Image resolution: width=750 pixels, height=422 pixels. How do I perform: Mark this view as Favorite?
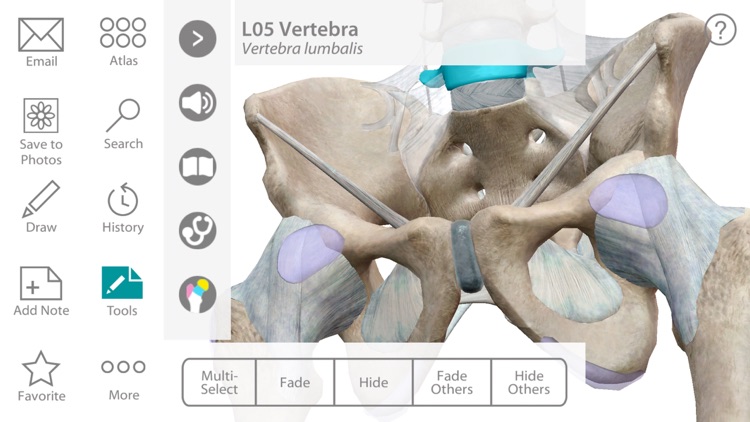point(41,376)
